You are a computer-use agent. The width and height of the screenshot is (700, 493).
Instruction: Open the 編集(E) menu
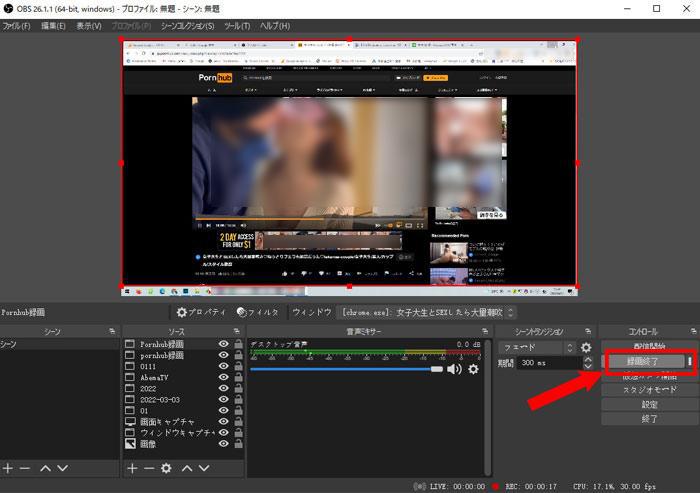(x=53, y=26)
